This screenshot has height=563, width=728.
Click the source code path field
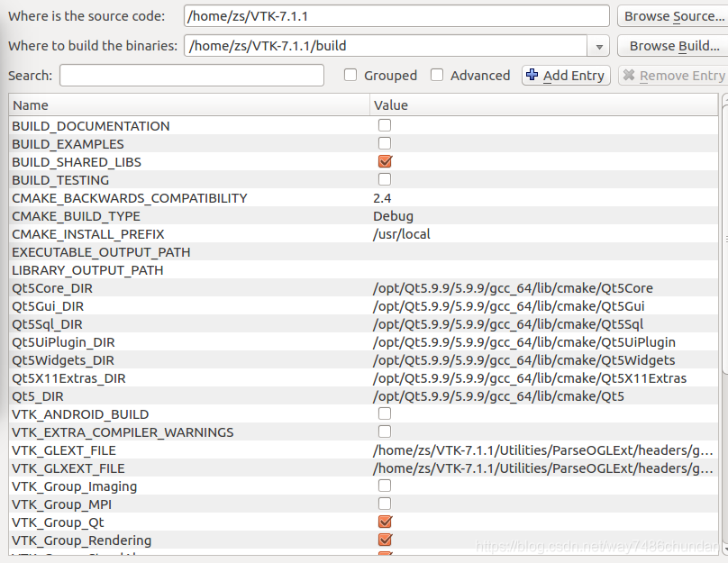396,16
